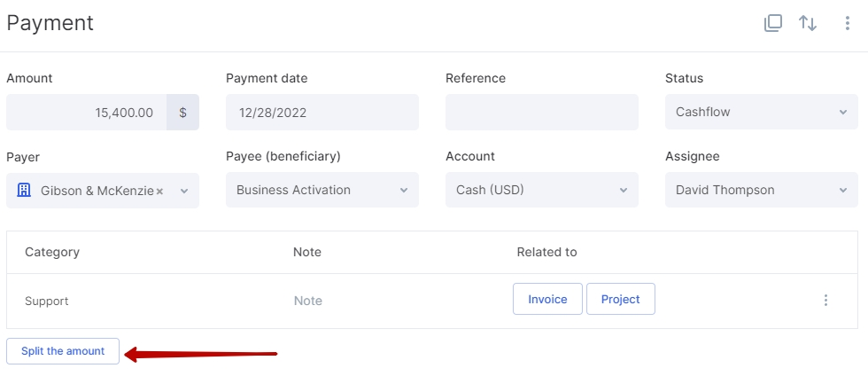This screenshot has width=868, height=376.
Task: Click Split the amount button
Action: 63,351
